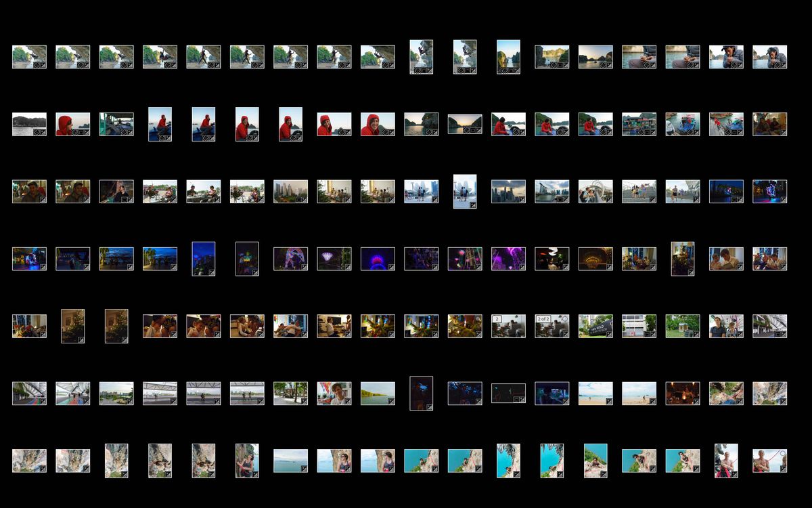The width and height of the screenshot is (812, 508).
Task: Click the "2 of 2" stack badge
Action: (x=543, y=319)
